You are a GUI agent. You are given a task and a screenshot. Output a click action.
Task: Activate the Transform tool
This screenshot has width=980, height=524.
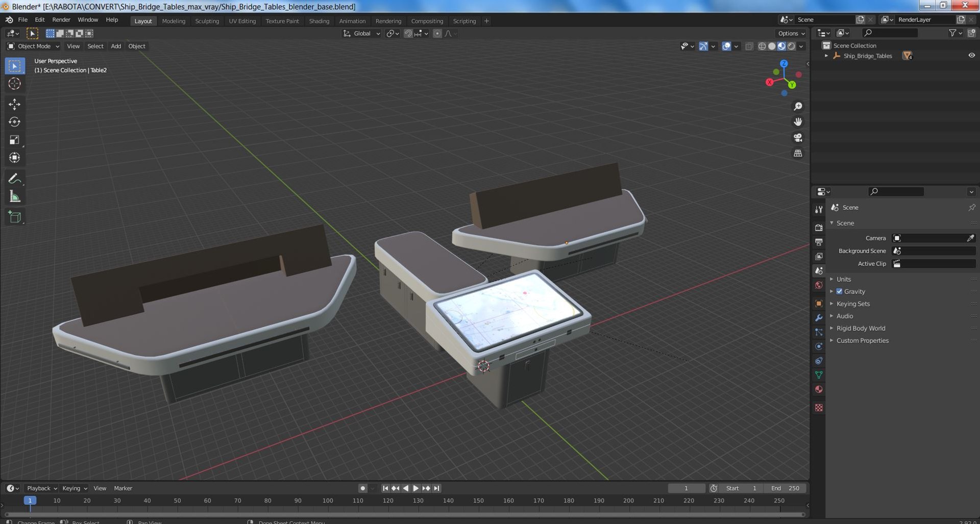pos(15,158)
